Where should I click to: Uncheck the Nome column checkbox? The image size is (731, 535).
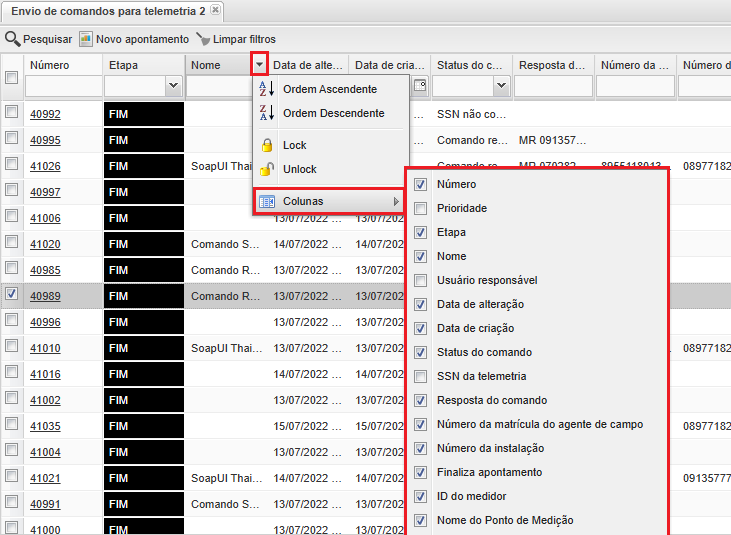421,256
